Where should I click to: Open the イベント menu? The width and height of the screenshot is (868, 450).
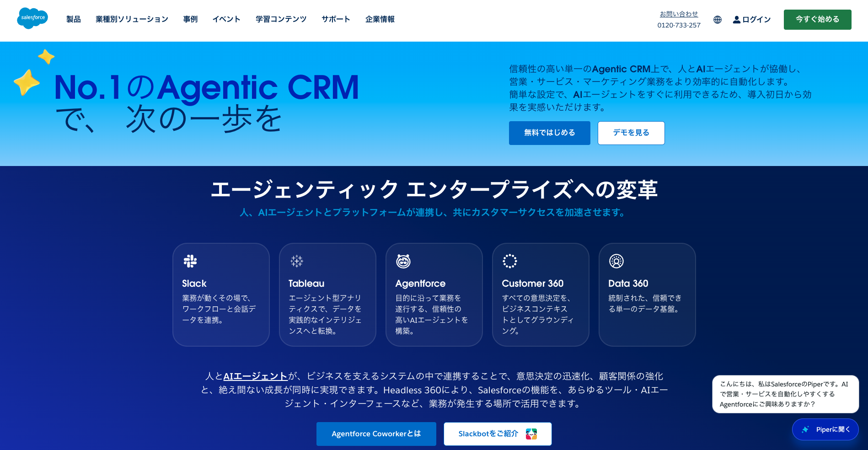pyautogui.click(x=226, y=19)
